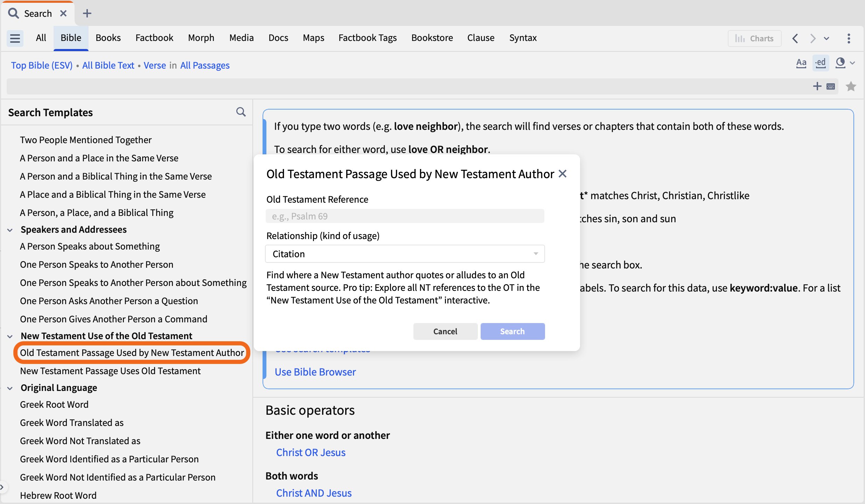Change the All Passages range
Image resolution: width=865 pixels, height=504 pixels.
click(205, 65)
